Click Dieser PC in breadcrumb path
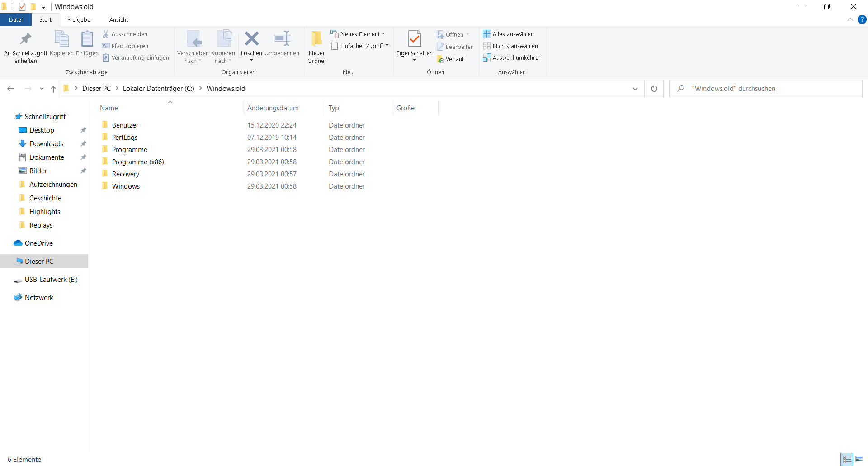 point(96,89)
